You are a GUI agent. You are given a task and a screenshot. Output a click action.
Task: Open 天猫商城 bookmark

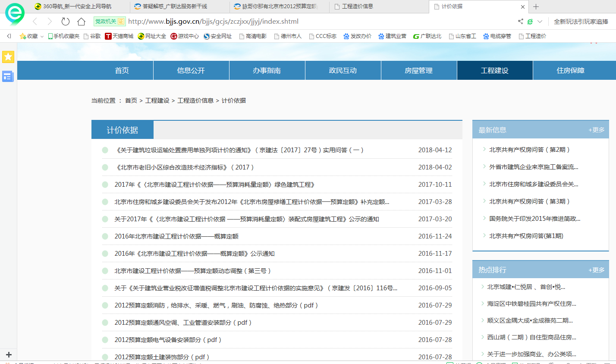119,36
